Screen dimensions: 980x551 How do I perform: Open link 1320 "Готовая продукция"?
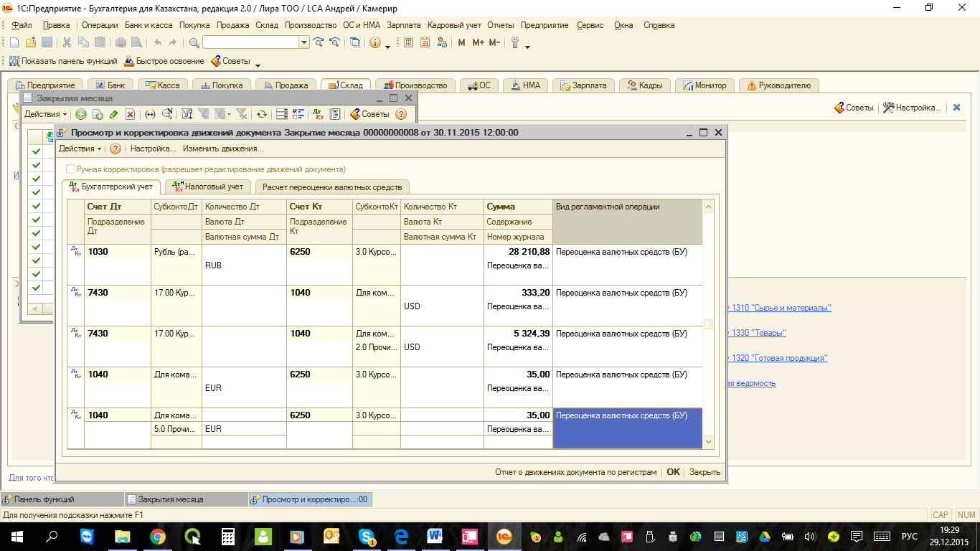779,358
